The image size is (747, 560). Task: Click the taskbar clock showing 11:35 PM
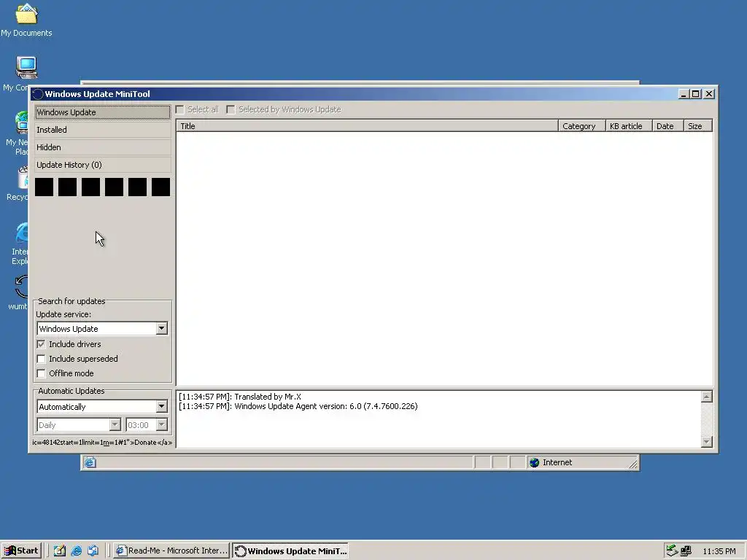[x=719, y=551]
